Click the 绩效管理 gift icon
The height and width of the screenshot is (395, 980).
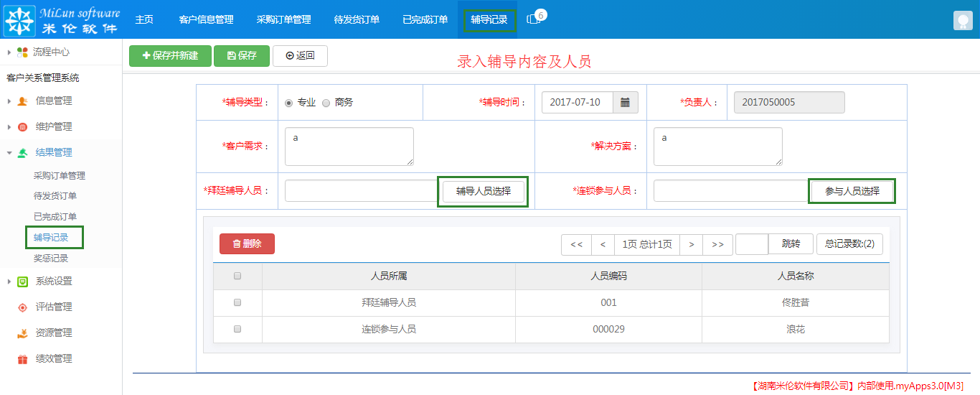tap(22, 359)
